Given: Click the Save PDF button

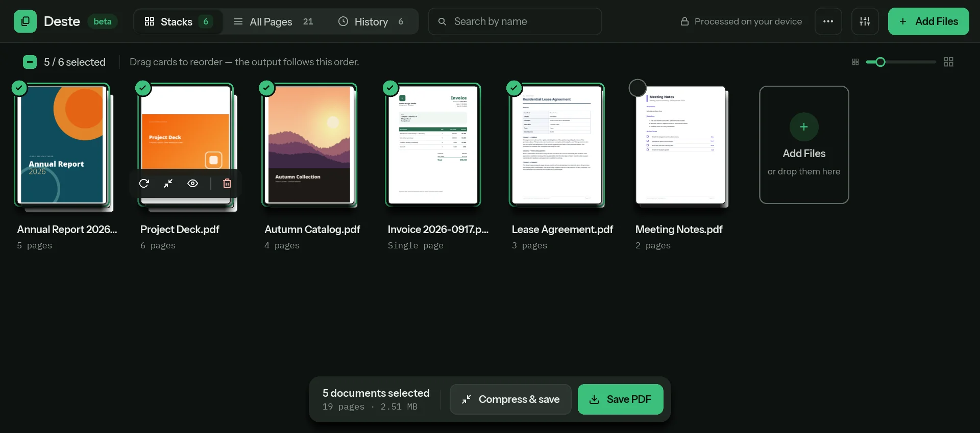Looking at the screenshot, I should pos(621,399).
